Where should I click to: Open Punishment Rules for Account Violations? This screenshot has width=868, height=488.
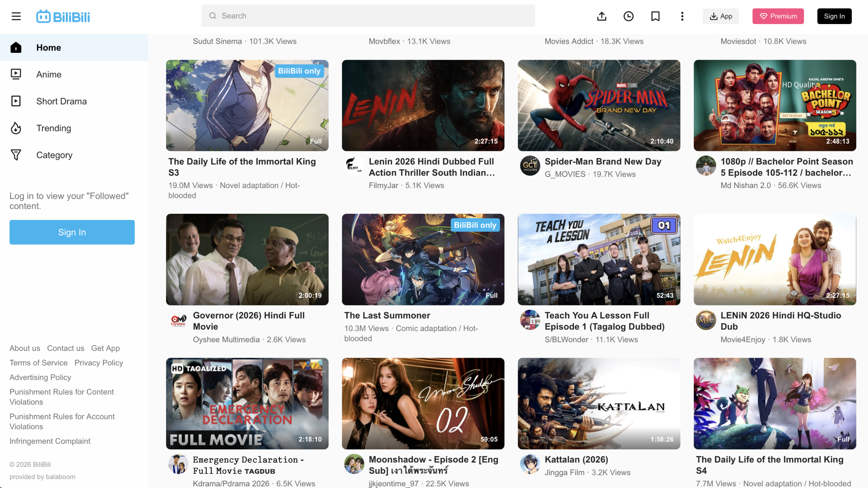62,421
